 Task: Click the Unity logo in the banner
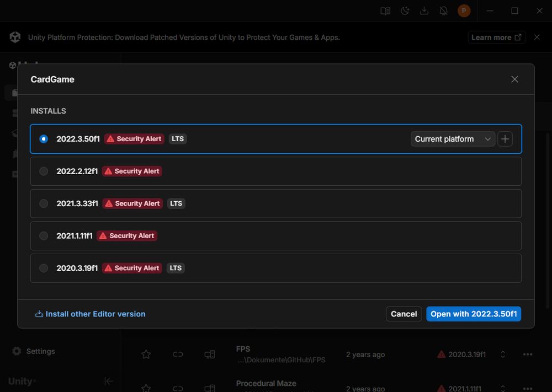point(15,37)
